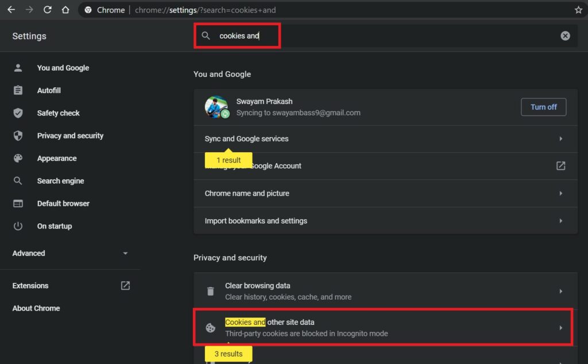Select Safety check in the sidebar

(x=58, y=113)
